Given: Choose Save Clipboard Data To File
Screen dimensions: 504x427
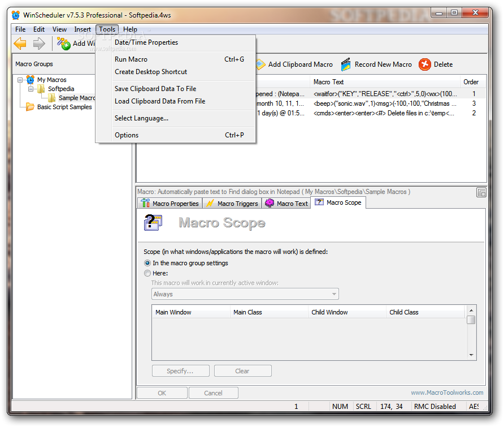Looking at the screenshot, I should pyautogui.click(x=176, y=89).
